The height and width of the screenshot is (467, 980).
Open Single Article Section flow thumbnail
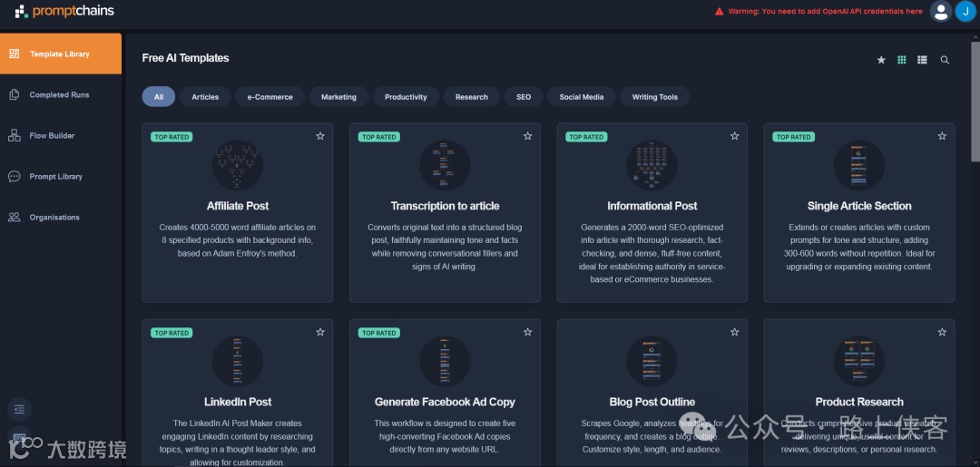click(859, 165)
